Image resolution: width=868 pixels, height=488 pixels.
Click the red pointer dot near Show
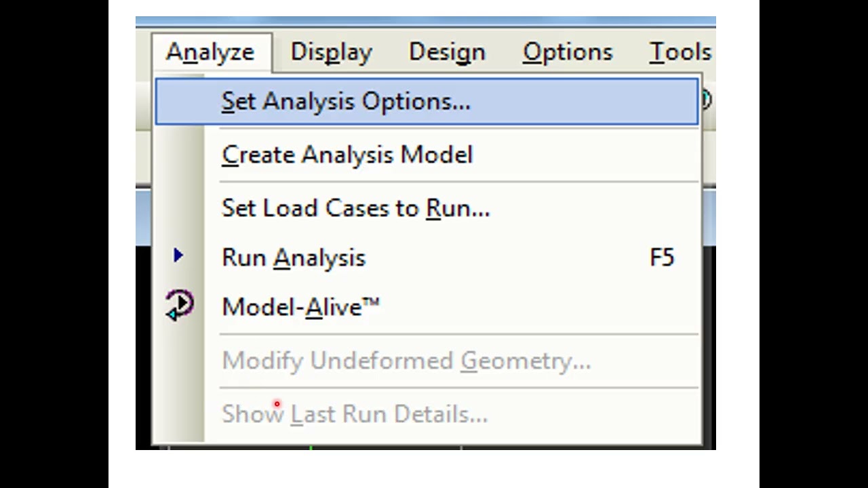[x=277, y=405]
